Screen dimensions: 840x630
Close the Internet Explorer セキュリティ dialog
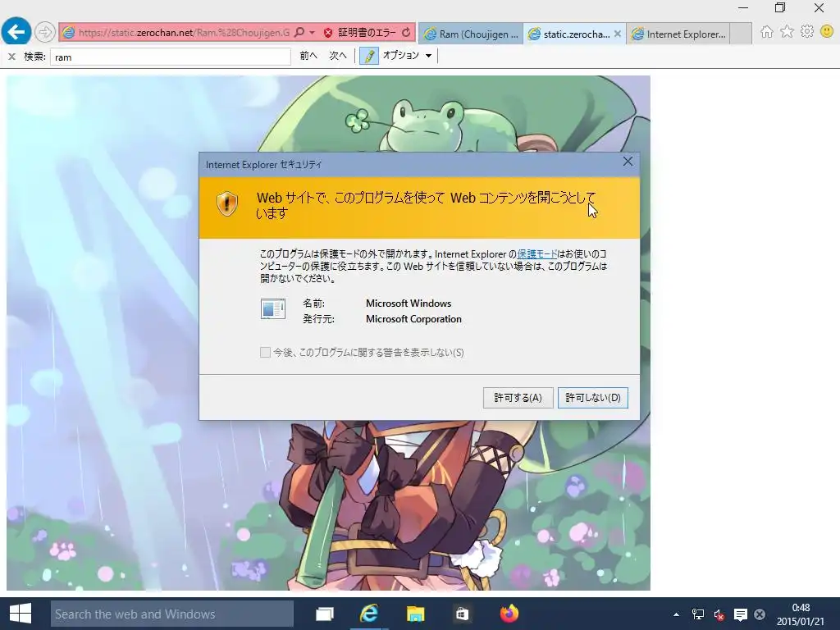(628, 162)
